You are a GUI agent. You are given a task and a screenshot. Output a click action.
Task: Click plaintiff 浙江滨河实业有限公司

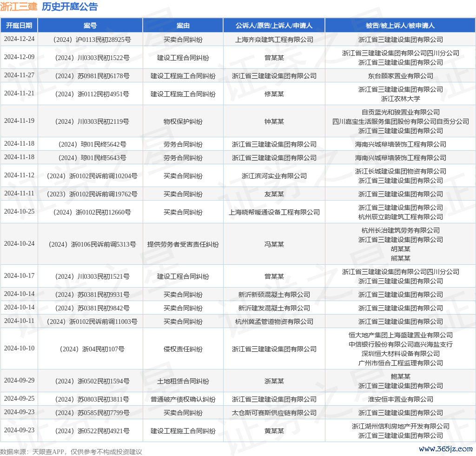(x=274, y=176)
